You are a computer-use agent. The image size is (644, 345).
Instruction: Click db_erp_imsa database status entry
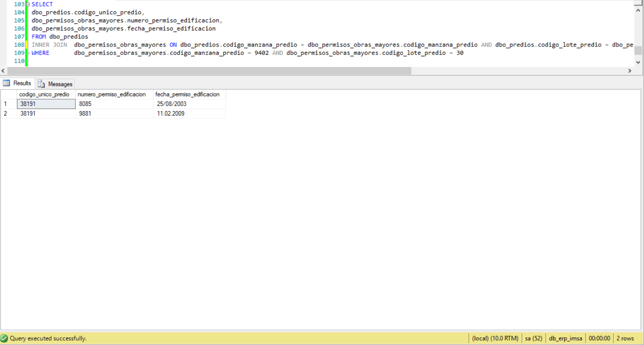(566, 338)
